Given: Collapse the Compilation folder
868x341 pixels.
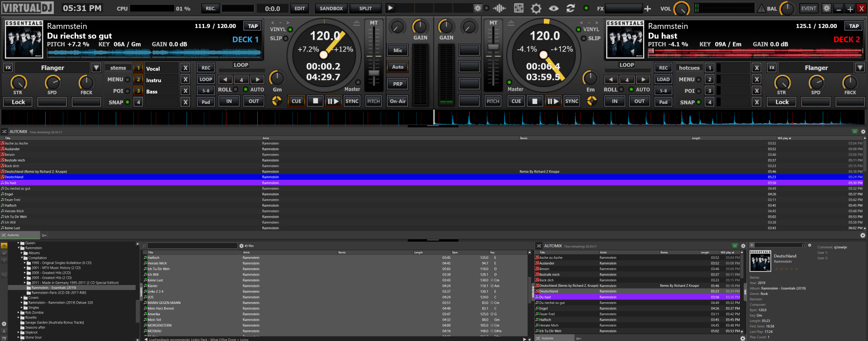Looking at the screenshot, I should (x=22, y=258).
